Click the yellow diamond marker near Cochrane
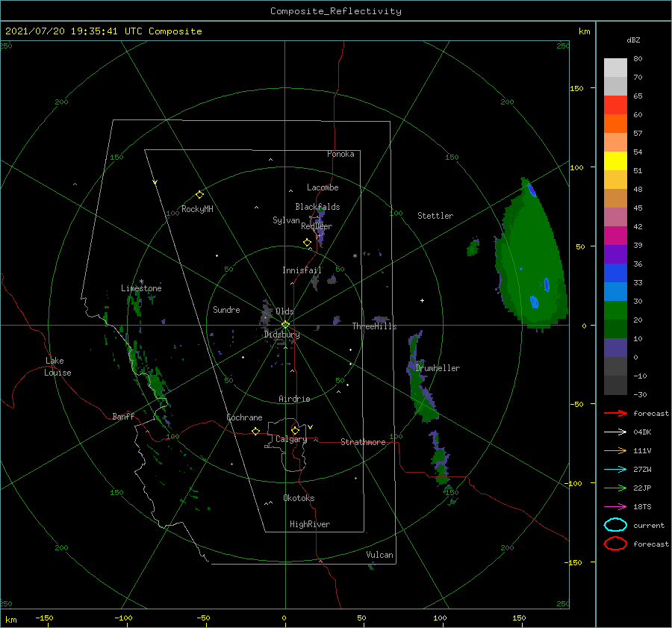Screen dimensions: 672x628 coord(255,432)
